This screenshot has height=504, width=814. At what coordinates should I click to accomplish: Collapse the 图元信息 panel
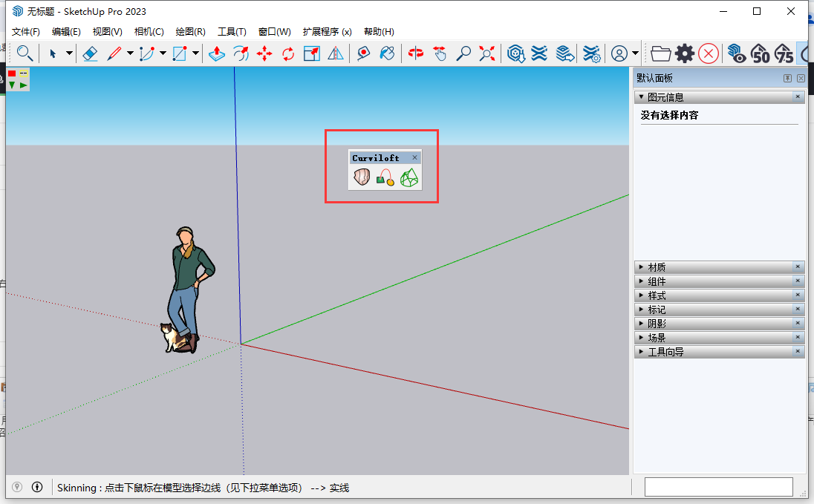coord(641,96)
